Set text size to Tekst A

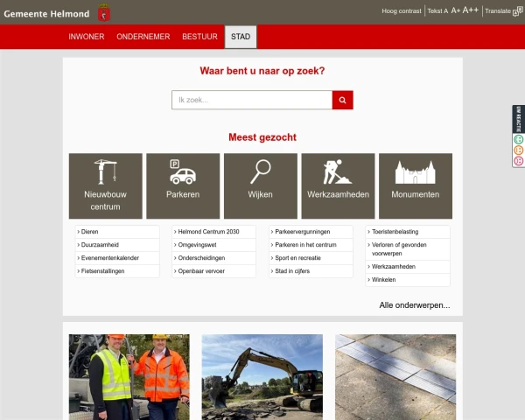click(437, 11)
